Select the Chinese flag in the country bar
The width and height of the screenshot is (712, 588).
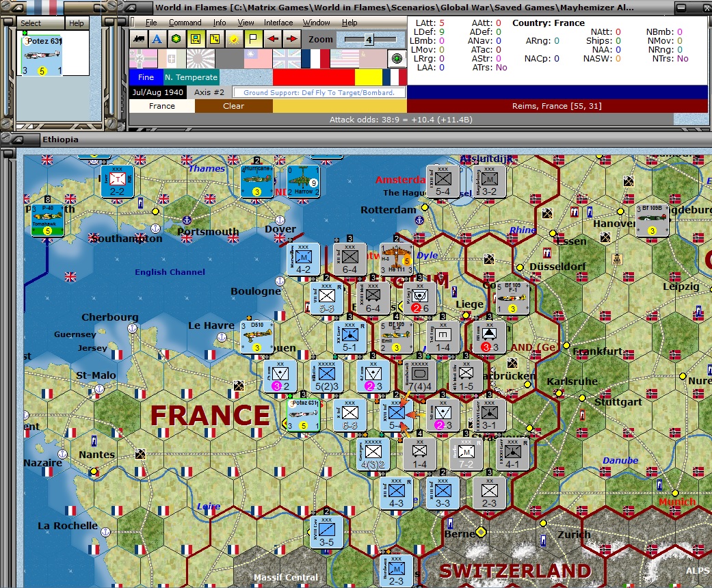click(x=258, y=59)
